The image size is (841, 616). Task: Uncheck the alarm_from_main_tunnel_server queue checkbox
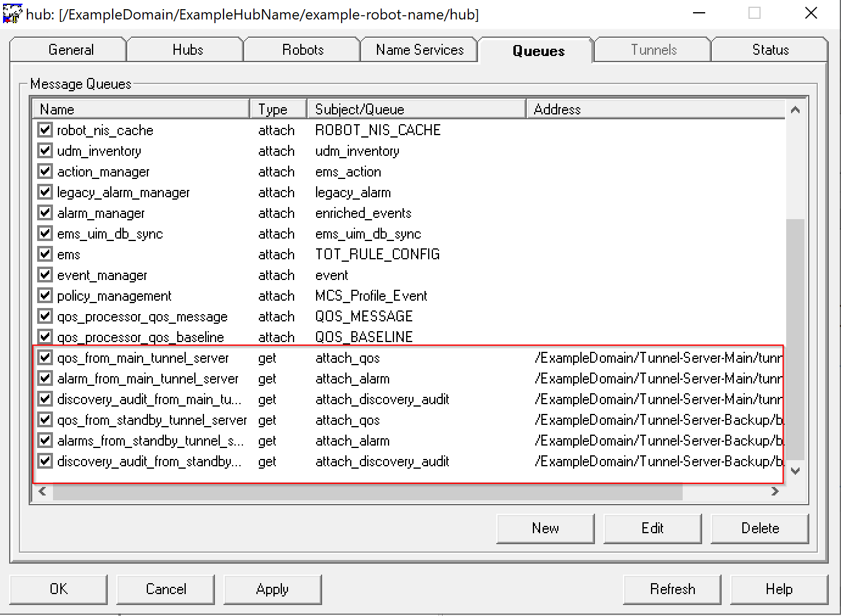tap(45, 377)
